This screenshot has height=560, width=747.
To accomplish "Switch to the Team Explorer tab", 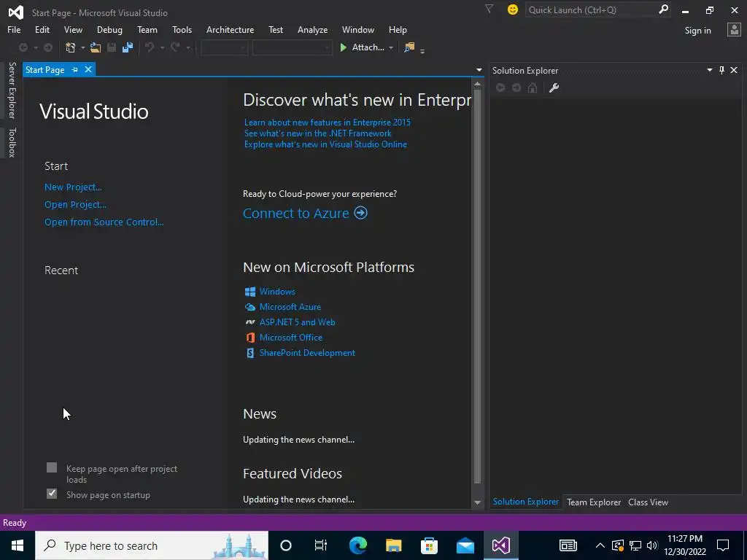I will pyautogui.click(x=594, y=502).
